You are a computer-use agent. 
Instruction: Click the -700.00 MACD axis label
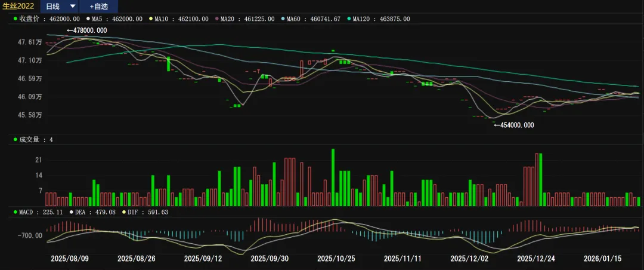click(x=30, y=235)
